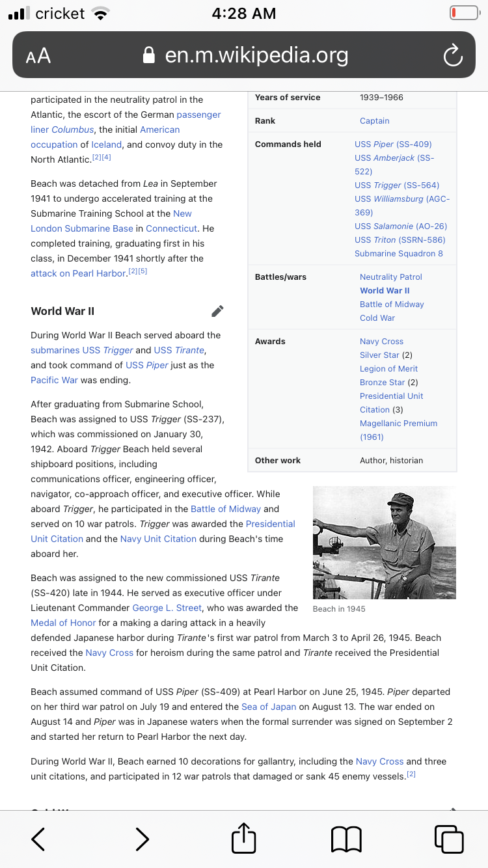Open 'Navy Unit Citation' link
488x868 pixels.
pos(158,539)
